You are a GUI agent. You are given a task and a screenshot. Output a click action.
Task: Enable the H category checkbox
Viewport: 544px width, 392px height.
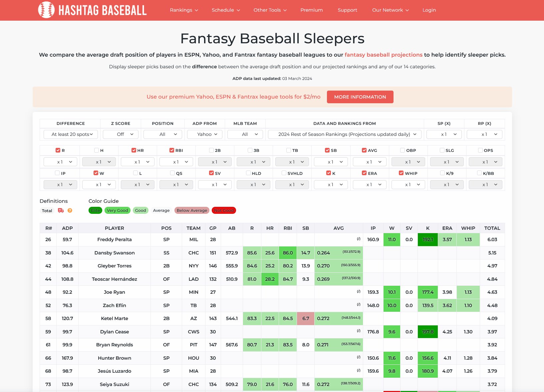[97, 150]
